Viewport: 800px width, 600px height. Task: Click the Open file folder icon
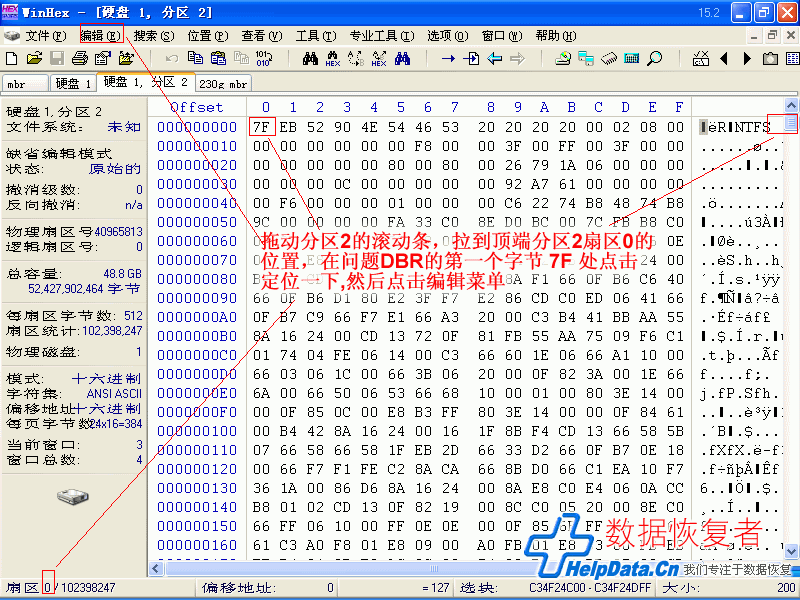click(x=34, y=59)
